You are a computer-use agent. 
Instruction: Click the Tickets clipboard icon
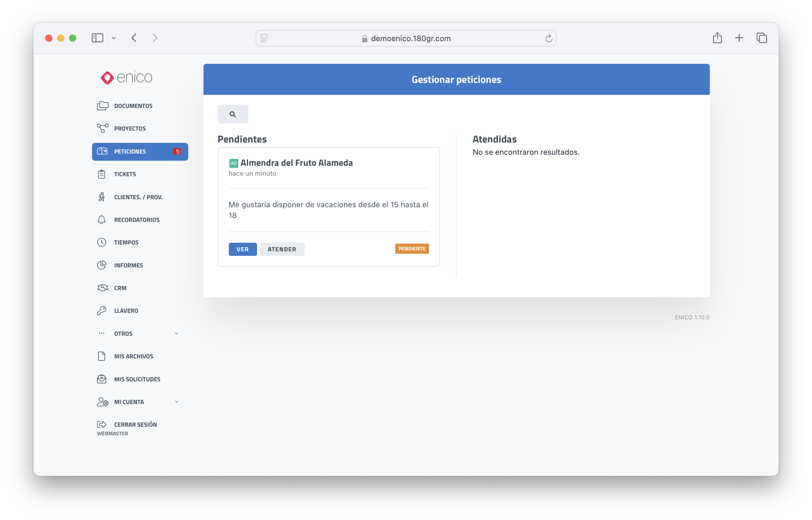tap(102, 174)
